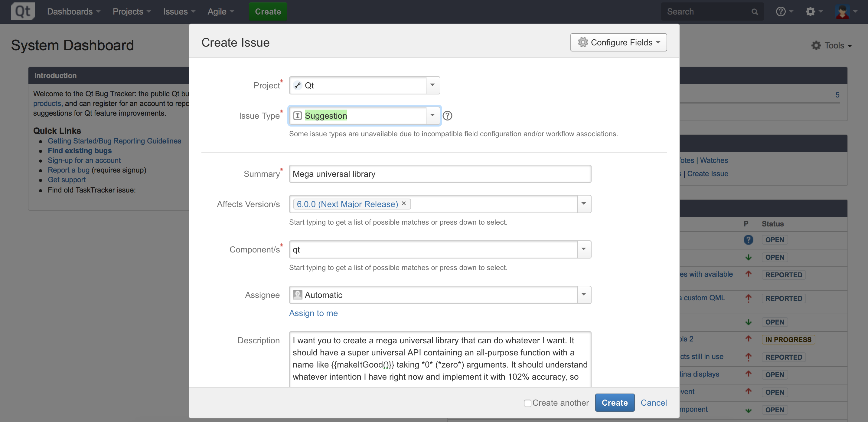The height and width of the screenshot is (422, 868).
Task: Click into the Component/s input field
Action: [x=433, y=249]
